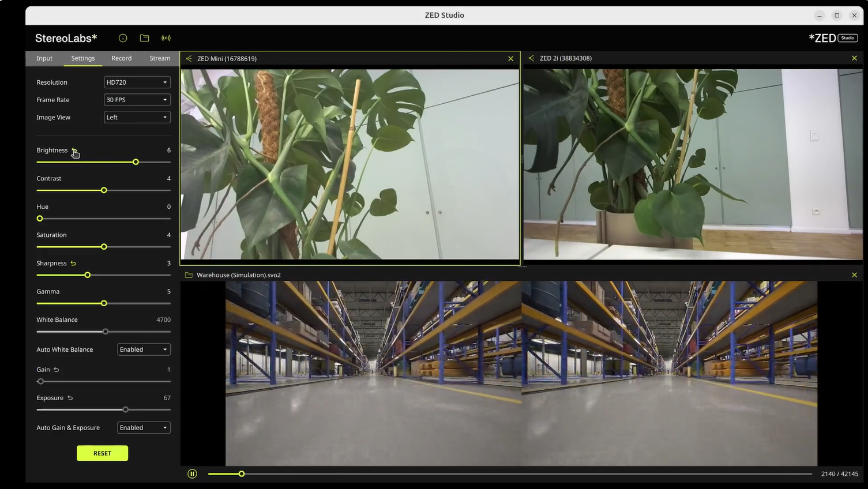The height and width of the screenshot is (489, 868).
Task: Reset Gain with its undo arrow icon
Action: 56,370
